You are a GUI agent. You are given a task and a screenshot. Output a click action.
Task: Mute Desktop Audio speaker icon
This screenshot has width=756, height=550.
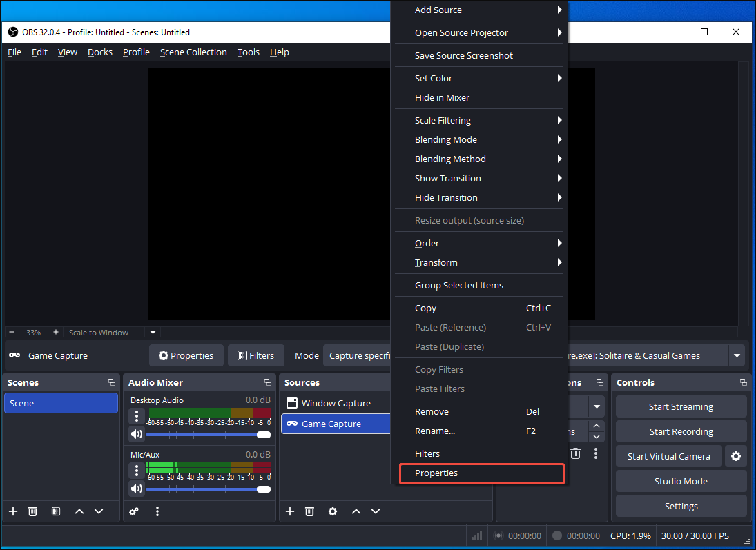click(x=136, y=433)
